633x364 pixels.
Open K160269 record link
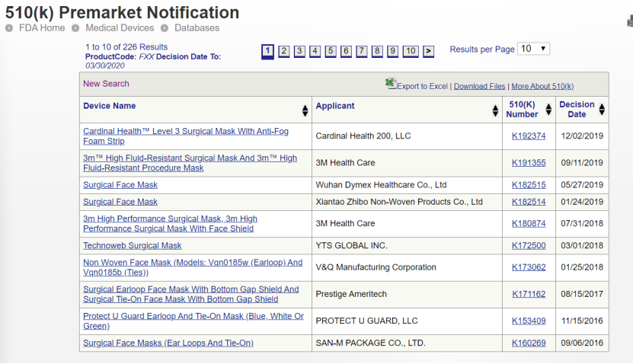529,343
